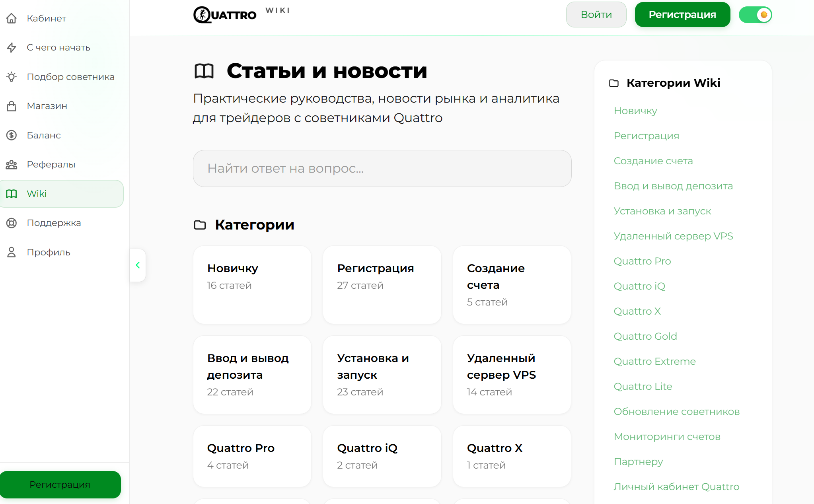Open the Регистрация category card with 27 статей
This screenshot has width=814, height=504.
(x=382, y=285)
